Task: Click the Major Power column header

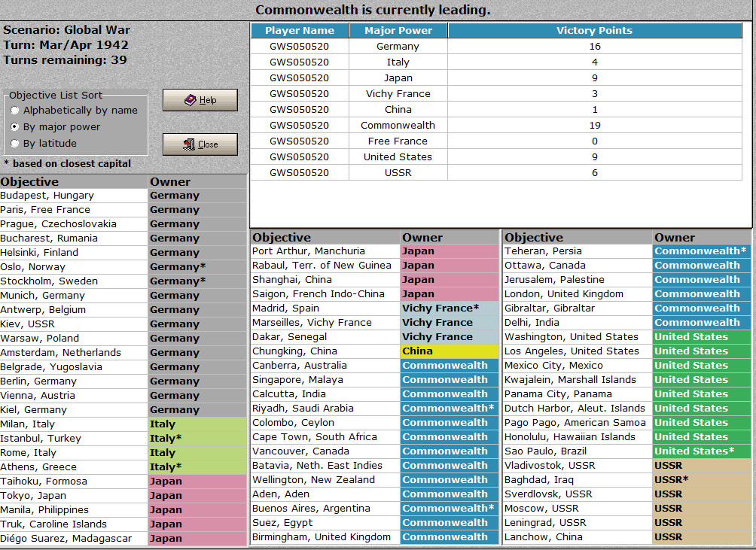Action: (x=398, y=30)
